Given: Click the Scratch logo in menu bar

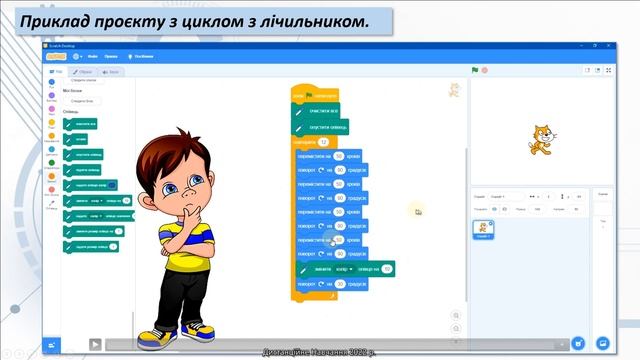Looking at the screenshot, I should click(x=56, y=56).
